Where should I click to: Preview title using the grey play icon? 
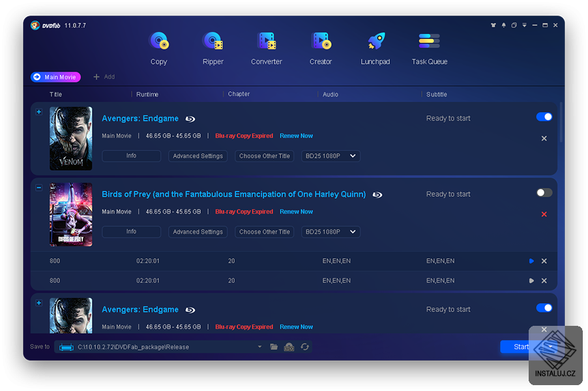pyautogui.click(x=531, y=280)
